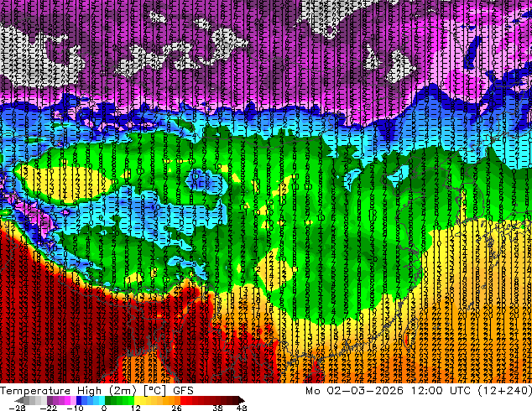Click the '26' legend label

(176, 408)
